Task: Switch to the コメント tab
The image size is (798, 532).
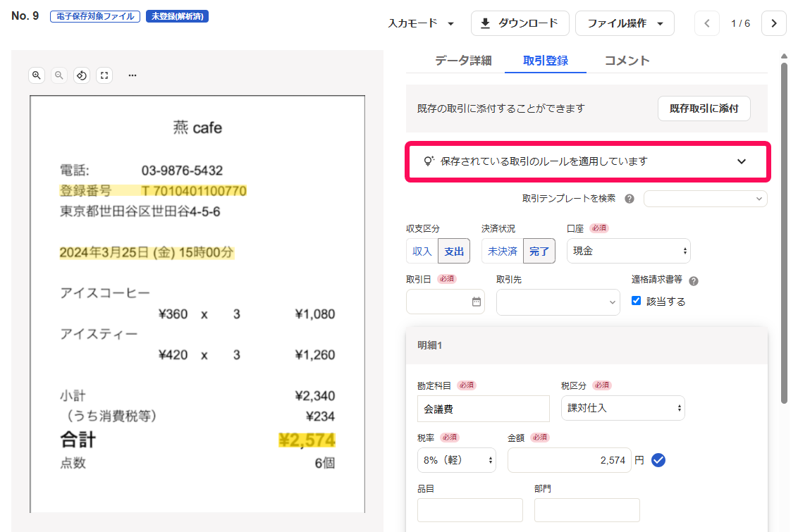Action: [x=627, y=61]
